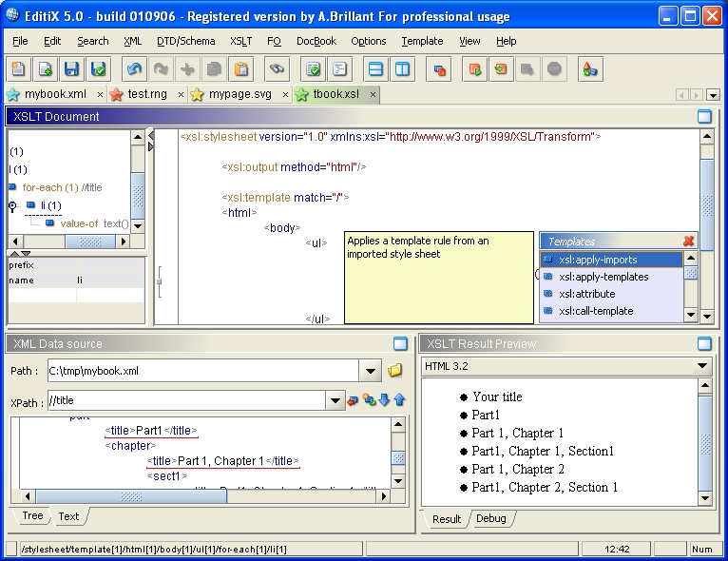Open the XPath history dropdown
The height and width of the screenshot is (561, 728).
tap(335, 400)
